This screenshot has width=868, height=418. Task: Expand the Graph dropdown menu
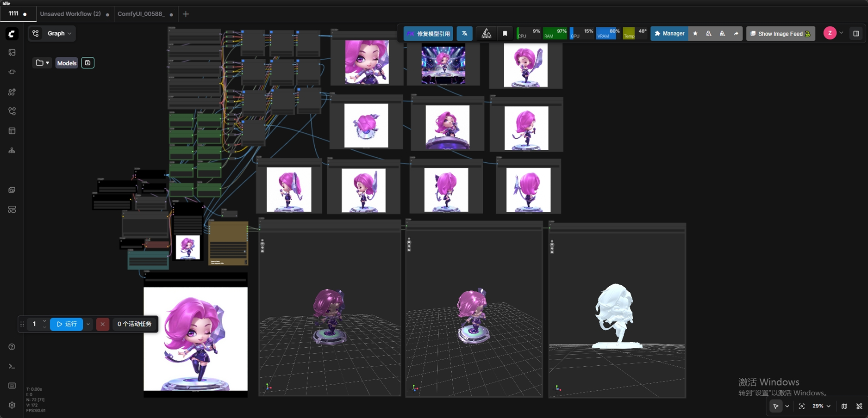point(59,33)
